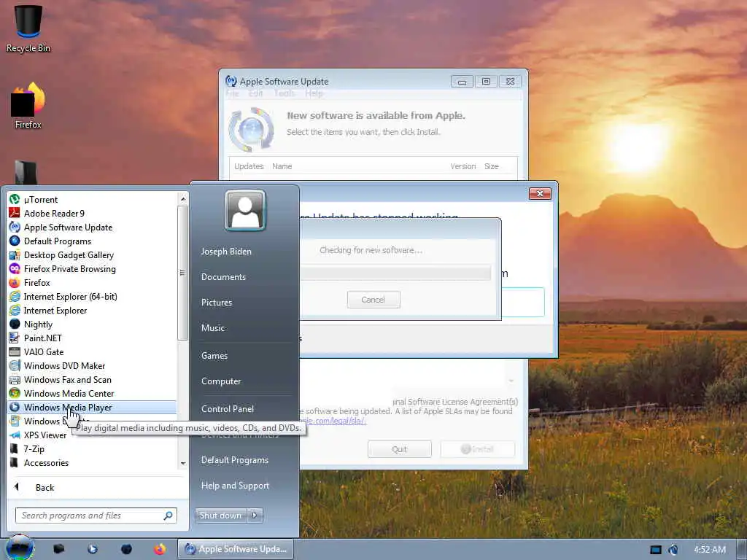Select the Firefox desktop shortcut
Image resolution: width=747 pixels, height=560 pixels.
pos(28,106)
